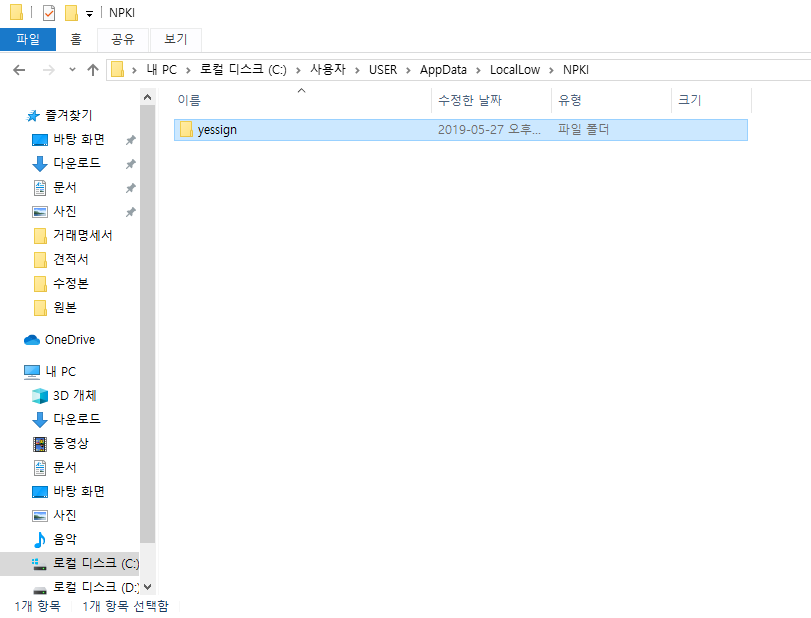Go back with the back arrow
This screenshot has width=811, height=618.
19,70
